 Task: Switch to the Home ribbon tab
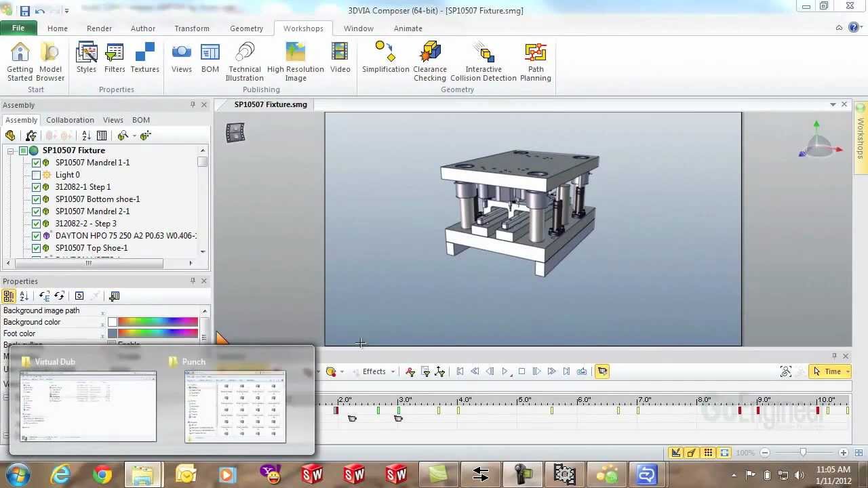[58, 28]
